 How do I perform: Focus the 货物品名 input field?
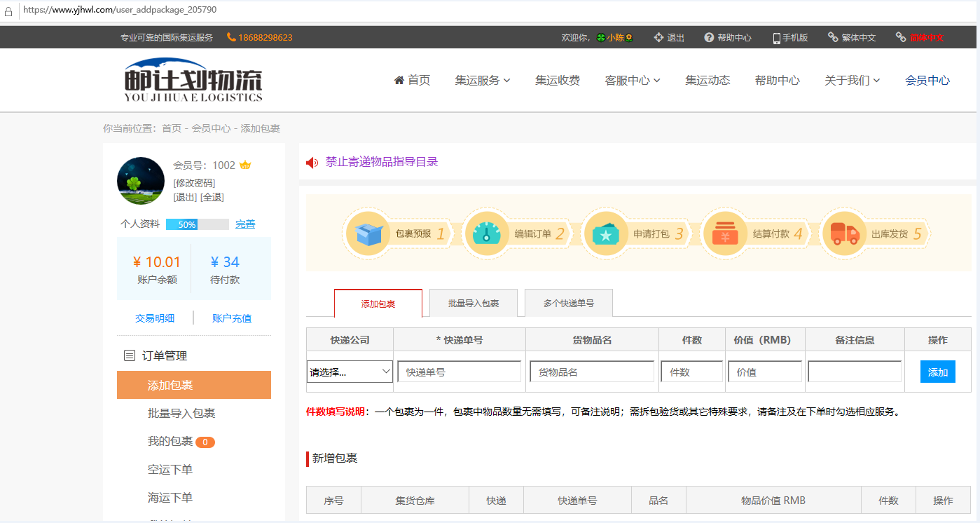(592, 372)
